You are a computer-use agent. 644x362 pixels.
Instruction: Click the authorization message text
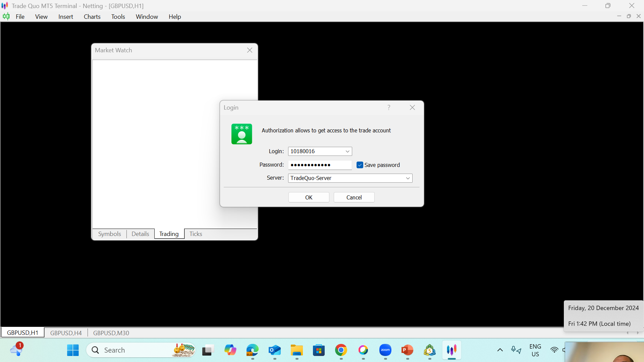pos(326,131)
